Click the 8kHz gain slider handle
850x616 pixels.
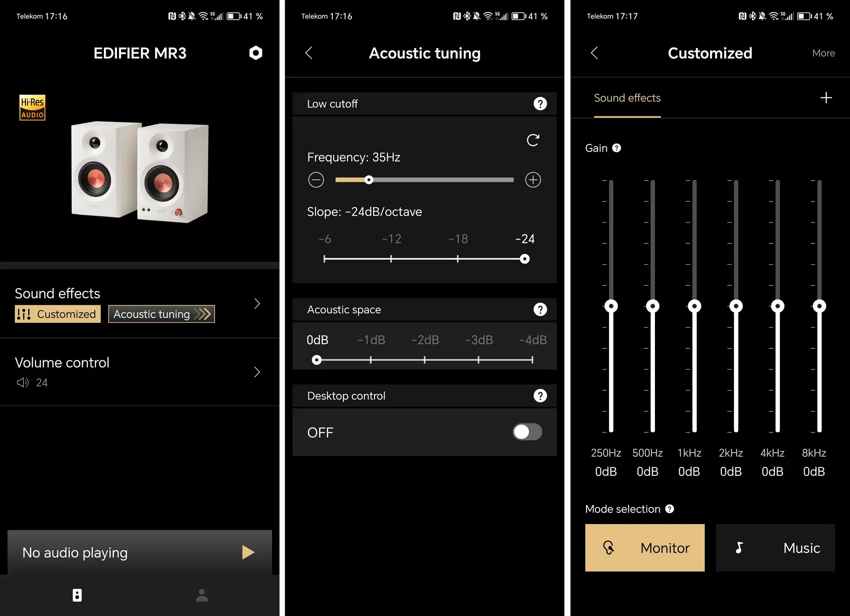point(819,306)
